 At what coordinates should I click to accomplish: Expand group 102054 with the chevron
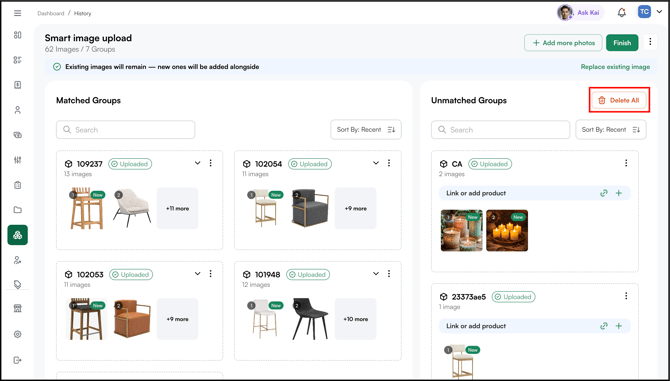(x=376, y=163)
